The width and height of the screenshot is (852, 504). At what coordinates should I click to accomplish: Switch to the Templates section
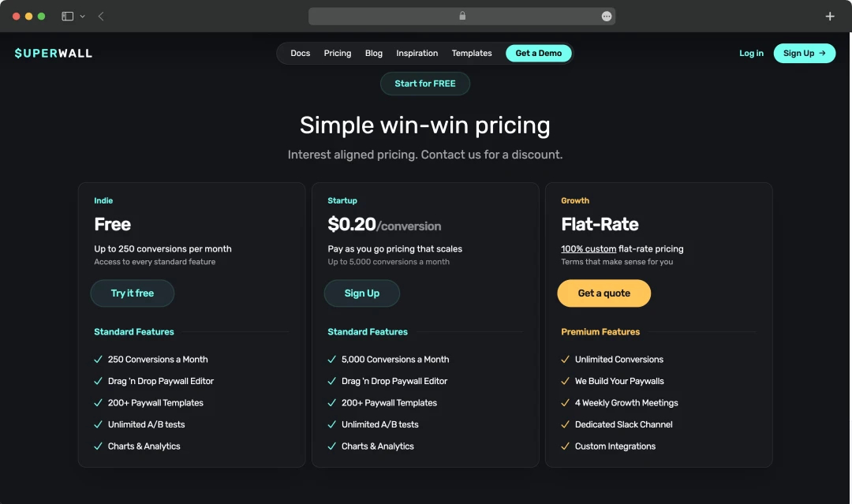coord(471,53)
